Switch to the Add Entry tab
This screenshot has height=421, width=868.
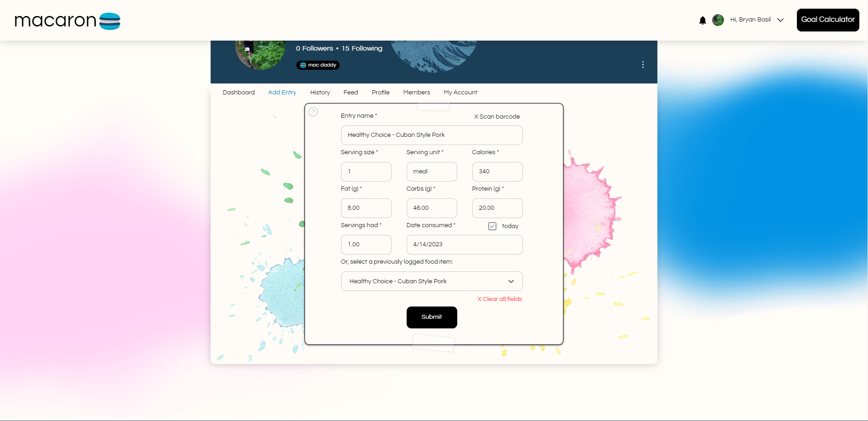pos(282,93)
